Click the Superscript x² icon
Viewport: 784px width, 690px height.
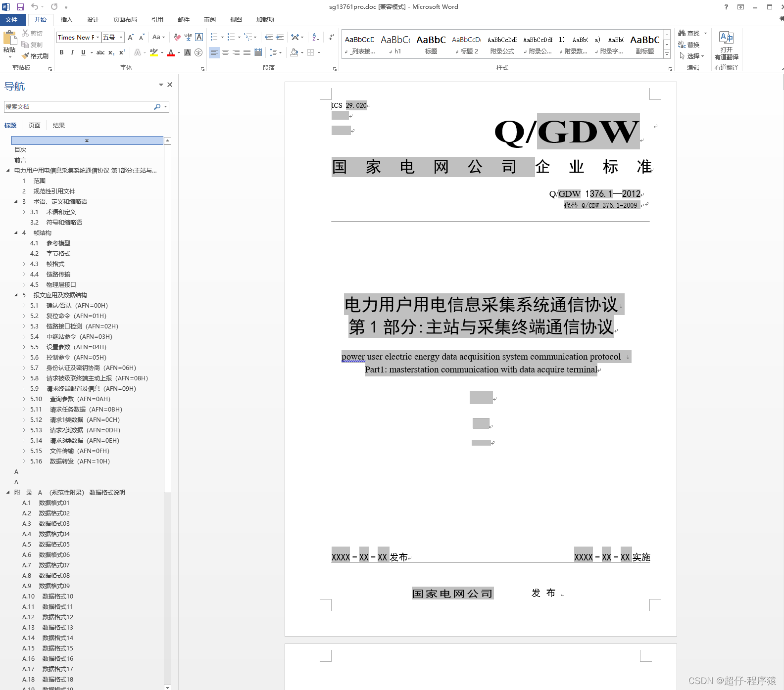pyautogui.click(x=122, y=52)
